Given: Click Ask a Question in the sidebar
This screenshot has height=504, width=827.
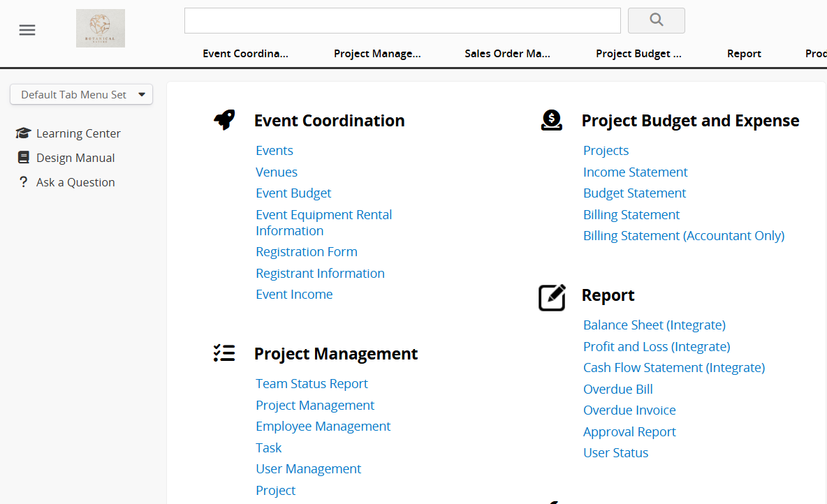Looking at the screenshot, I should [75, 182].
